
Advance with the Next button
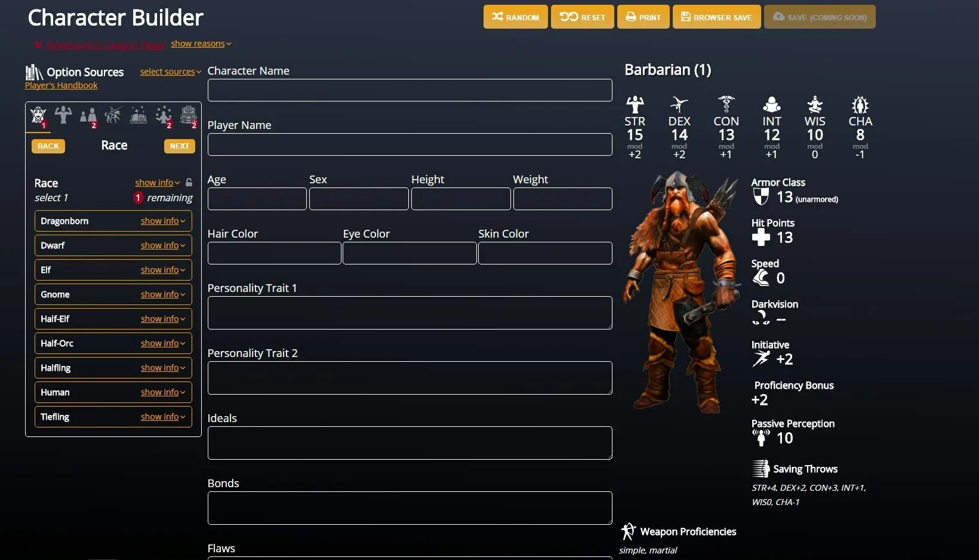tap(179, 146)
